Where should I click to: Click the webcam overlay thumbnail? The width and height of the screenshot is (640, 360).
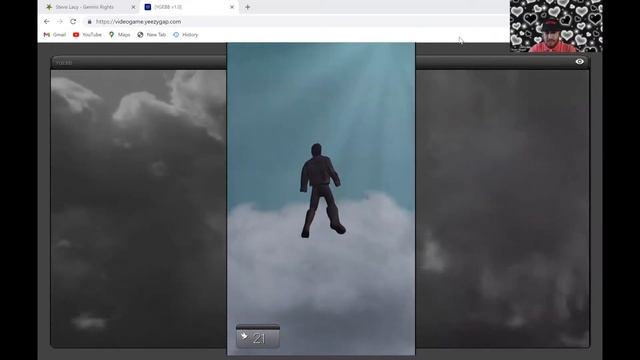click(556, 26)
